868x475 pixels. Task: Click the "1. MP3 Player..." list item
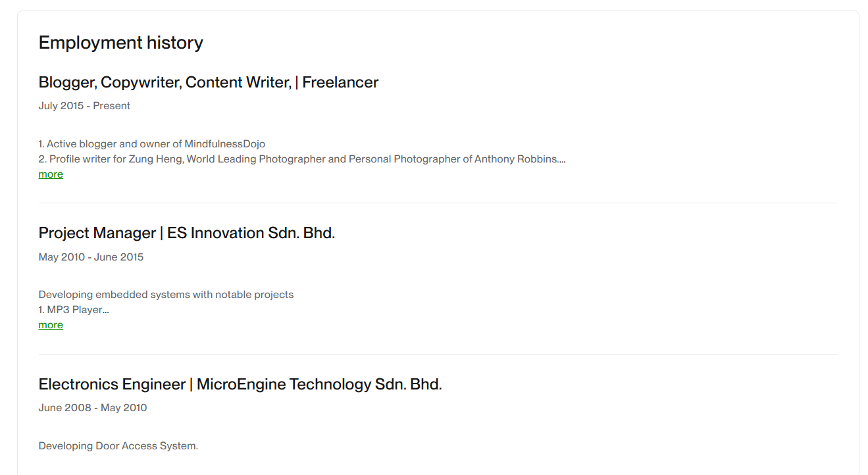[x=73, y=309]
